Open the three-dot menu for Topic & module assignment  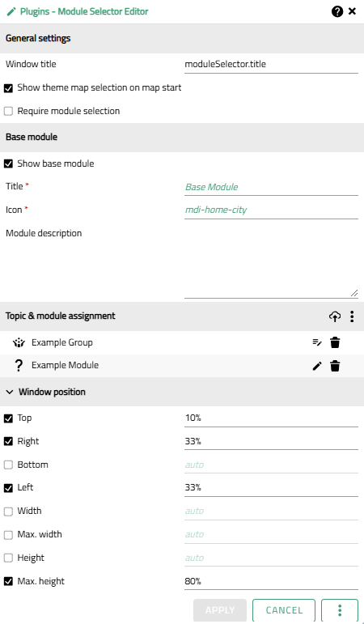click(x=352, y=316)
